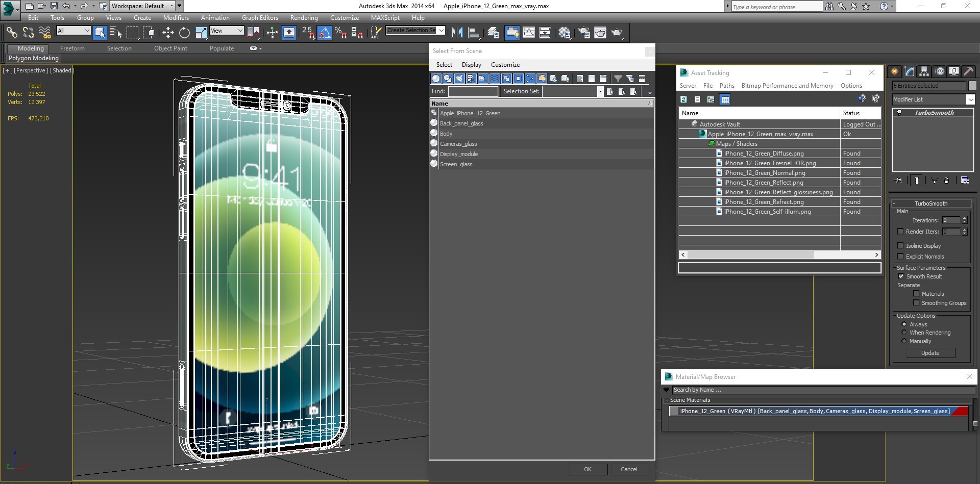Open the Rendering menu
The width and height of the screenshot is (980, 484).
304,18
